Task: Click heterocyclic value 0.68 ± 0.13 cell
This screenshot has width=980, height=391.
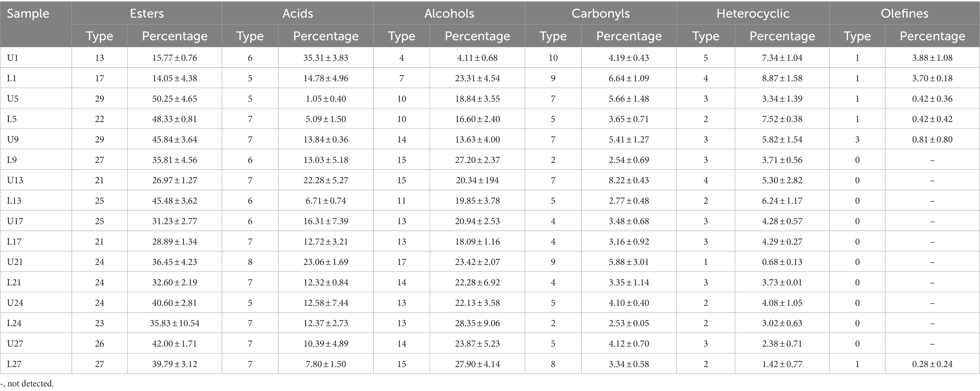Action: 782,262
